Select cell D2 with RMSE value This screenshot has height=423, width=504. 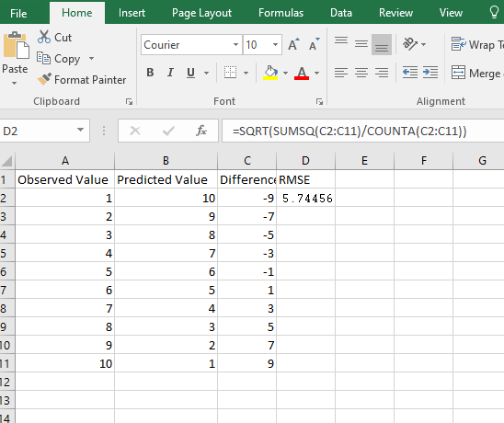[305, 198]
